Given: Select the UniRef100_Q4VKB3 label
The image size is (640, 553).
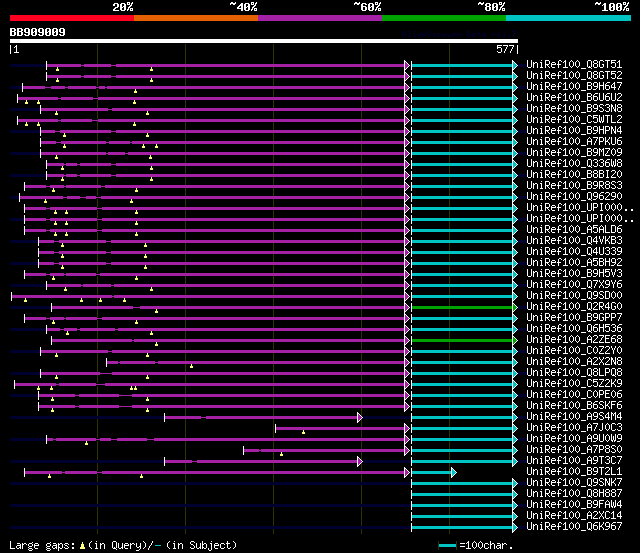Looking at the screenshot, I should coord(574,241).
